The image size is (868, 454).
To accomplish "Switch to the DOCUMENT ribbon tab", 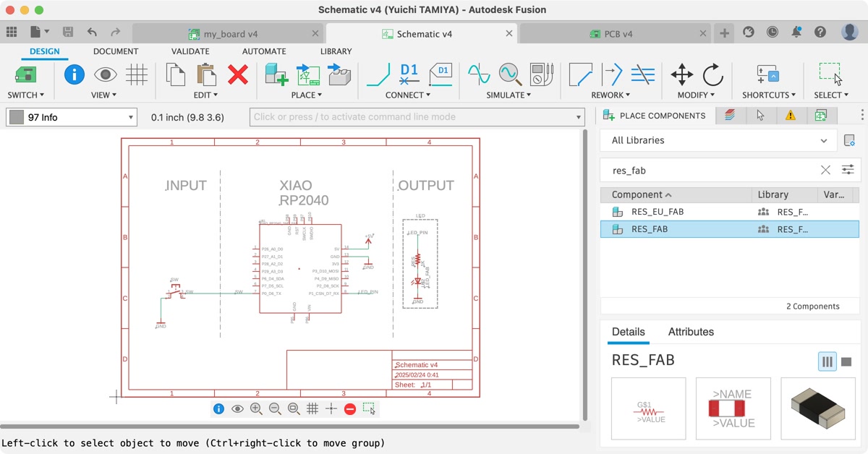I will 116,51.
